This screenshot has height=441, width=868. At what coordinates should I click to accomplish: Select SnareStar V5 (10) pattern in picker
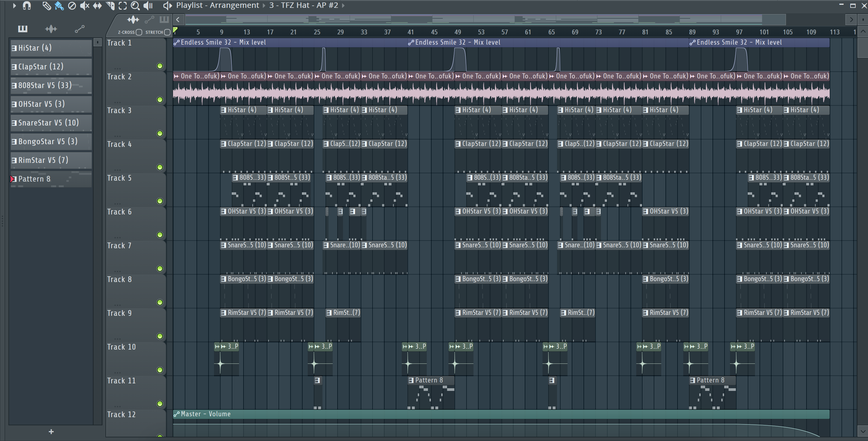tap(51, 123)
